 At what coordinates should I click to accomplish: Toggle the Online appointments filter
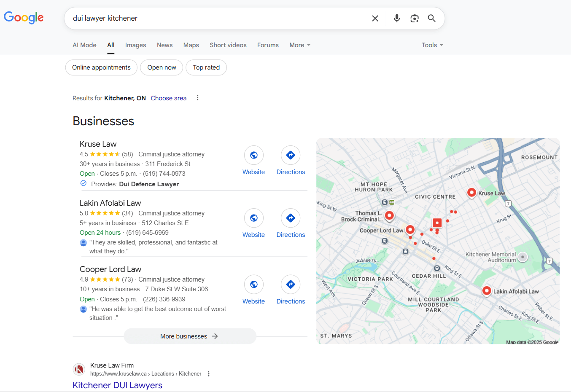tap(101, 67)
